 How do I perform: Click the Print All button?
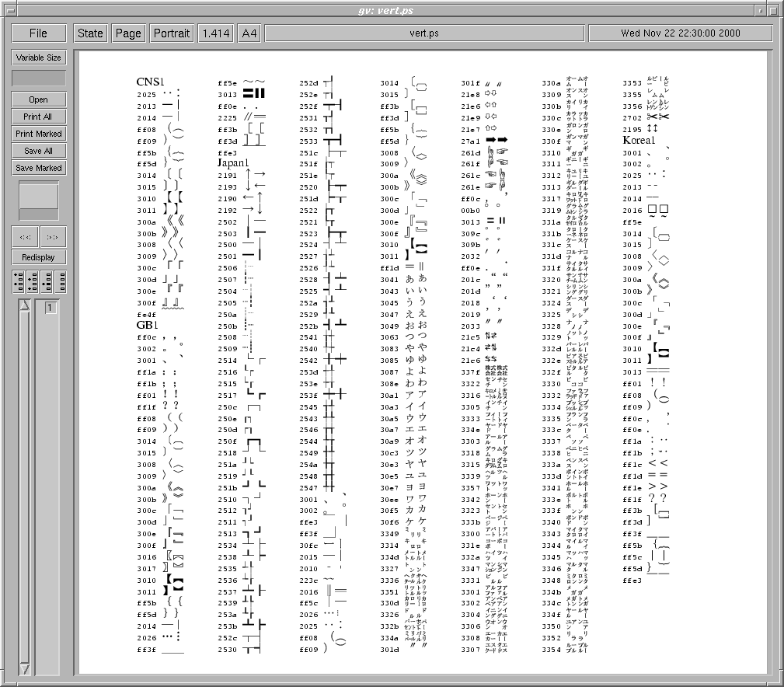click(39, 117)
